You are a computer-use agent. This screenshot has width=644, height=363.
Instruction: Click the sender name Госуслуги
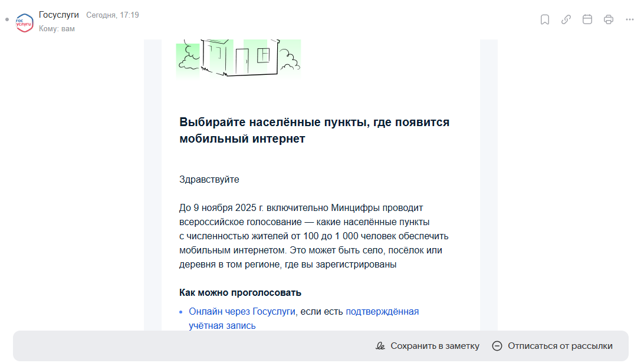pos(59,15)
